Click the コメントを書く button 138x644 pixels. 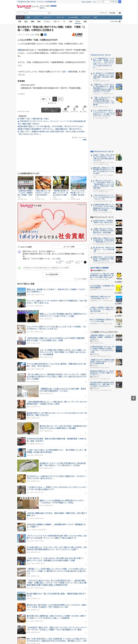click(69, 247)
